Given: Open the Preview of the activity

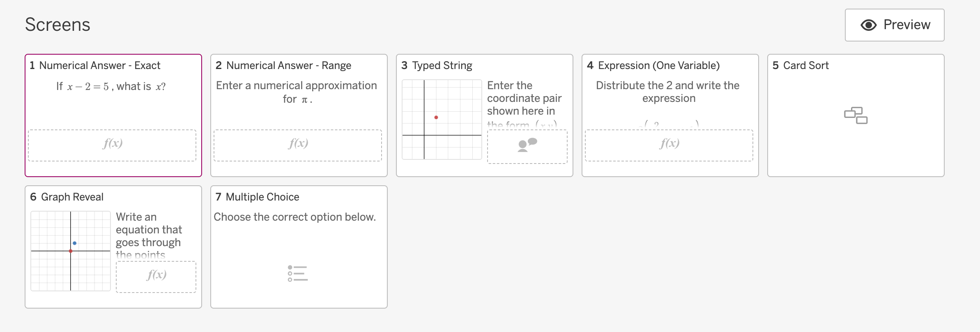Looking at the screenshot, I should coord(894,25).
